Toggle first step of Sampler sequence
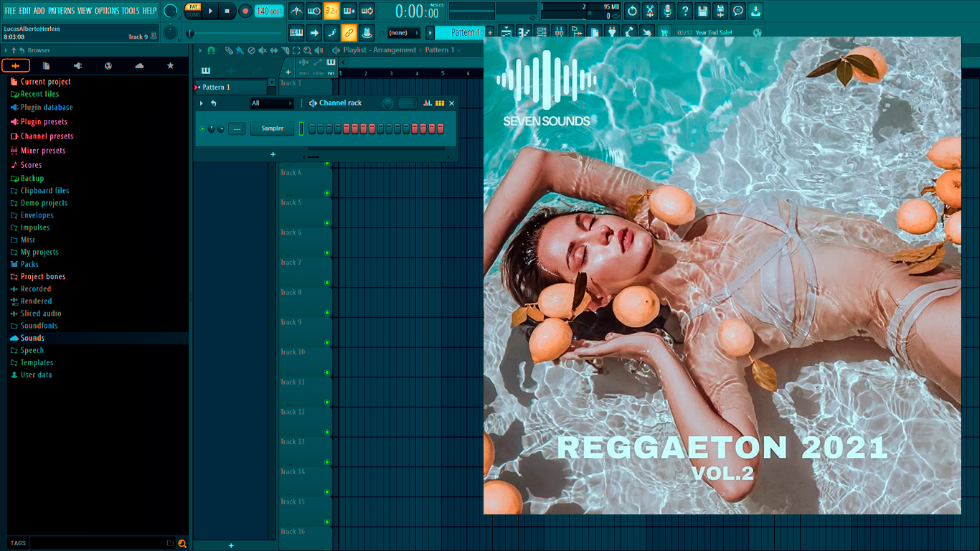 (x=311, y=128)
